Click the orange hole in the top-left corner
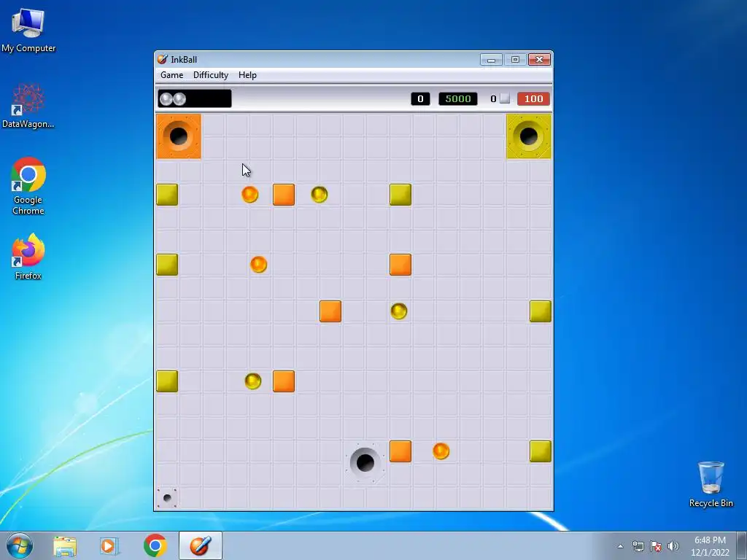 [179, 136]
